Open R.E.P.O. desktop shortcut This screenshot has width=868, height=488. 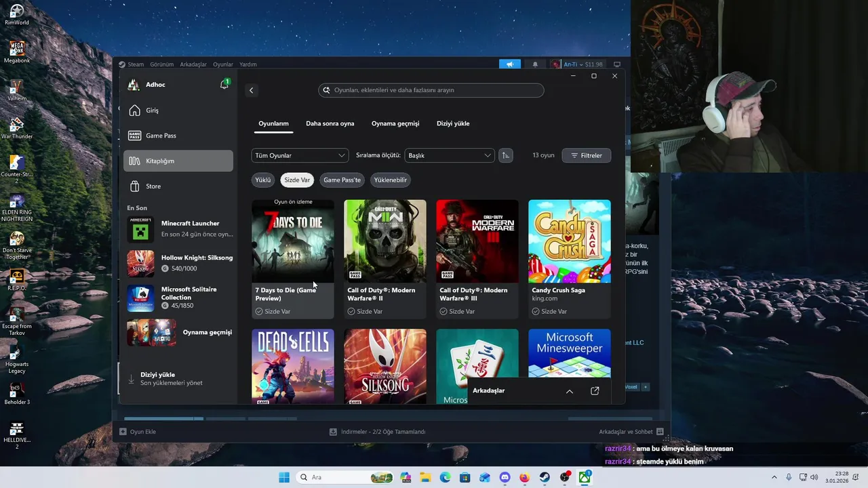17,281
